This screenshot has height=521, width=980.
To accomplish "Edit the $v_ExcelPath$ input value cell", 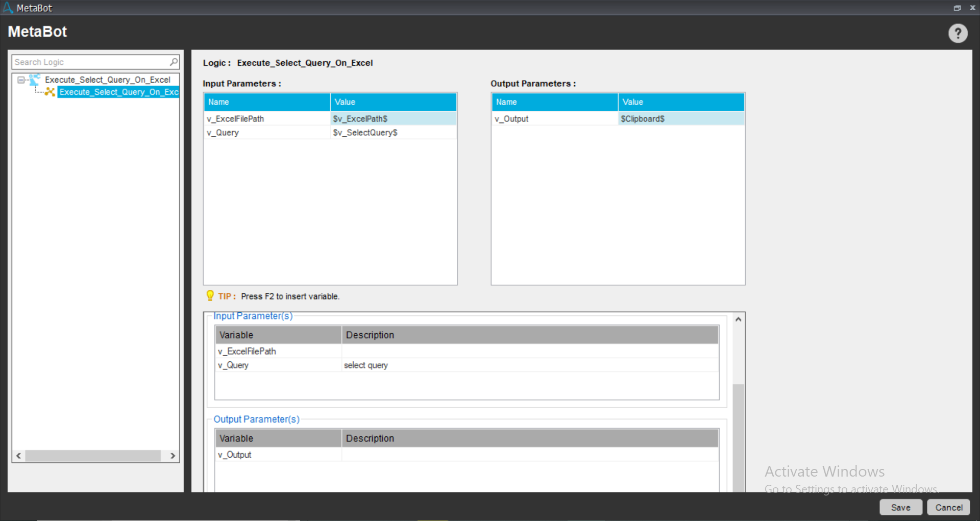I will [393, 118].
